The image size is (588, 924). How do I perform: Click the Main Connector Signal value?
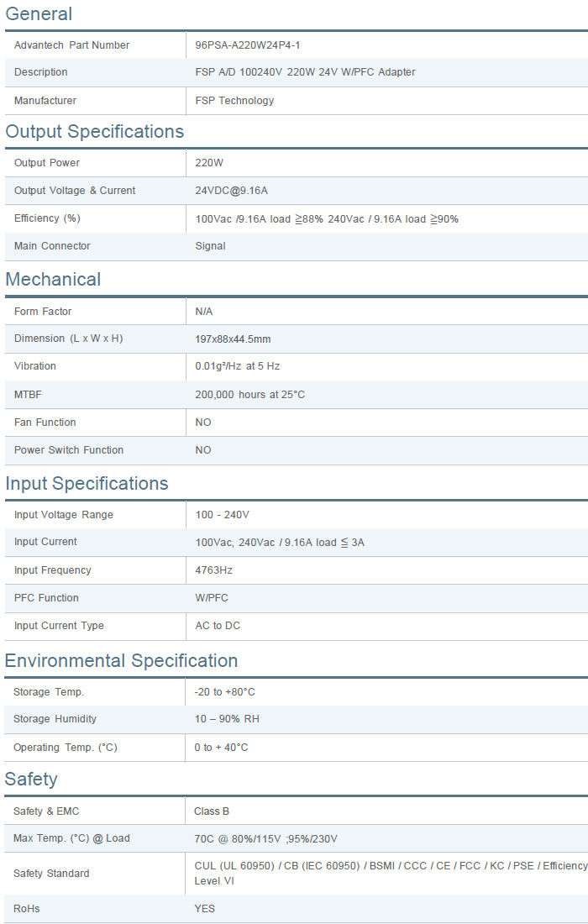click(210, 246)
